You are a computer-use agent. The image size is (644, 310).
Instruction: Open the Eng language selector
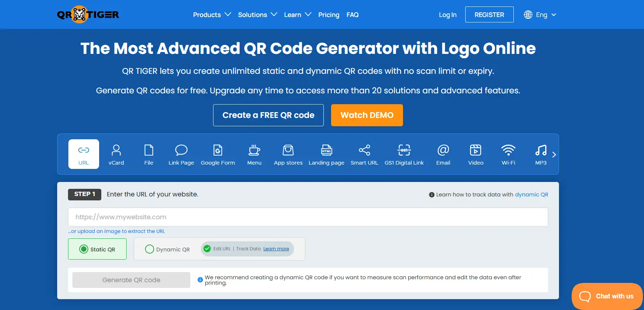540,15
